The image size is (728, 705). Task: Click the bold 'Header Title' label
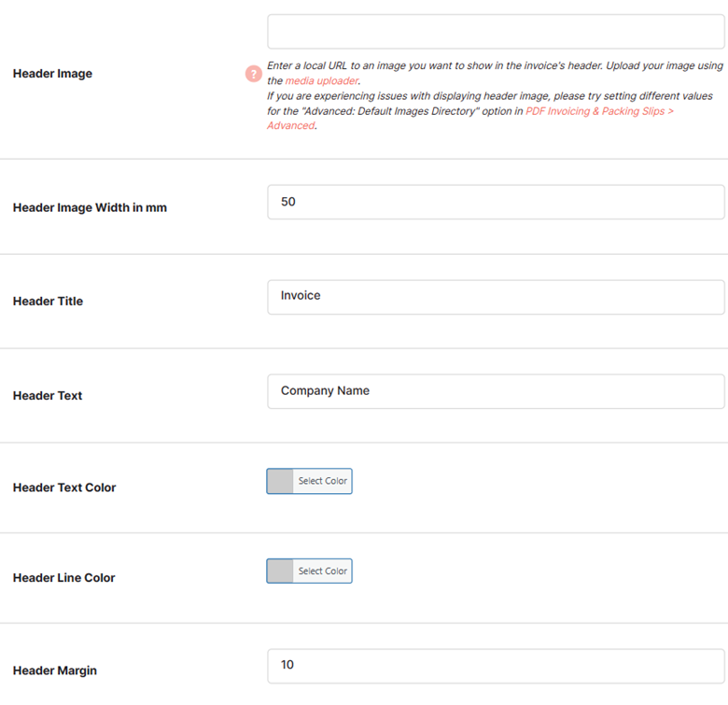(48, 302)
